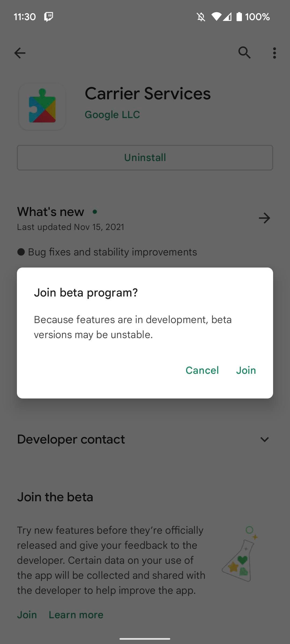Tap Join under Join the beta section
The height and width of the screenshot is (644, 290).
(x=27, y=614)
